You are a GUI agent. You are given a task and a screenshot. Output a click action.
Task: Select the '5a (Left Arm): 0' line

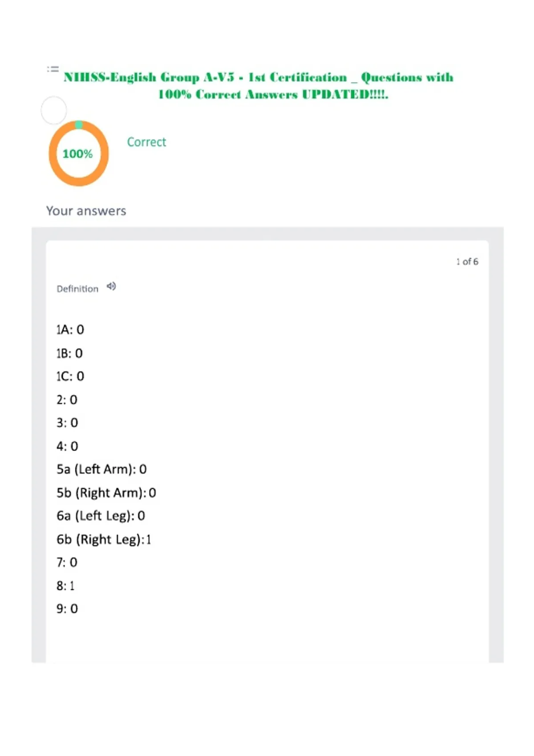pyautogui.click(x=101, y=469)
